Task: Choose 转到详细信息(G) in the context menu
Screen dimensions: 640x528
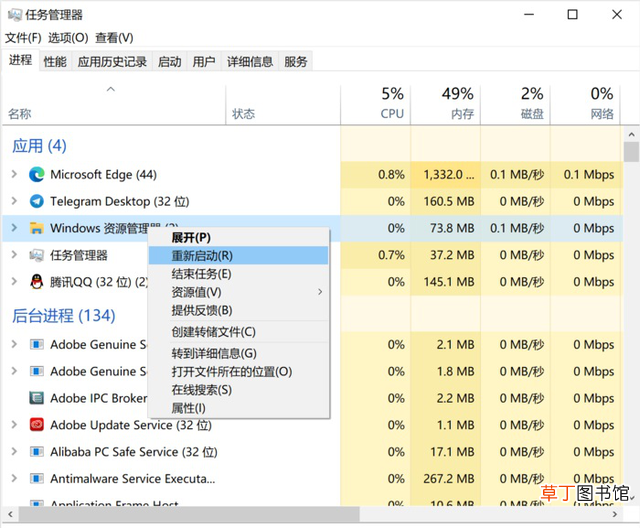Action: (x=238, y=353)
